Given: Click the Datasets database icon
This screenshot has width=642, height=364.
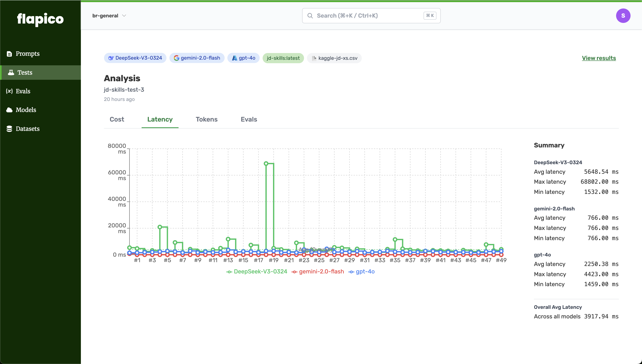Looking at the screenshot, I should (9, 129).
